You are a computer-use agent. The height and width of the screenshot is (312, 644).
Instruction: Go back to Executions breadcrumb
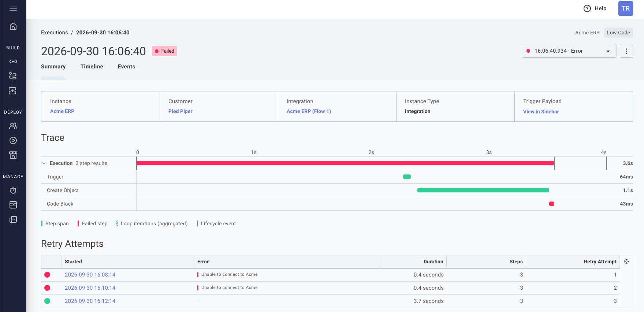coord(55,33)
